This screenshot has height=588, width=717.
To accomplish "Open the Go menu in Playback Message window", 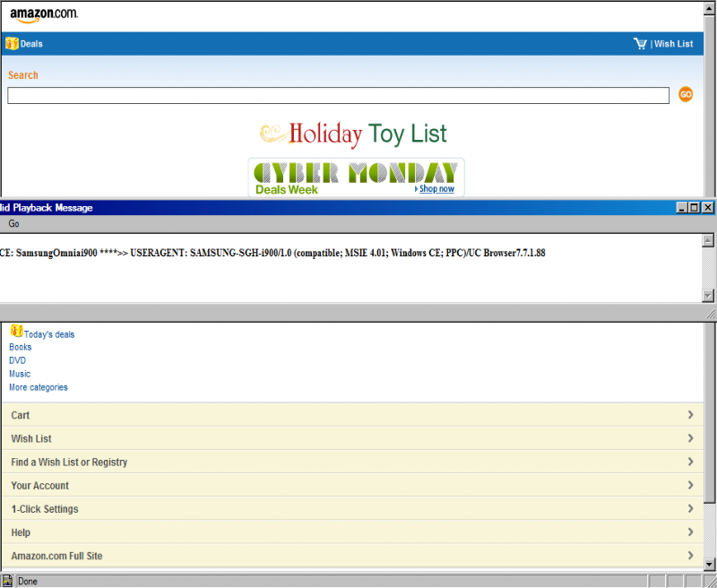I will 13,223.
